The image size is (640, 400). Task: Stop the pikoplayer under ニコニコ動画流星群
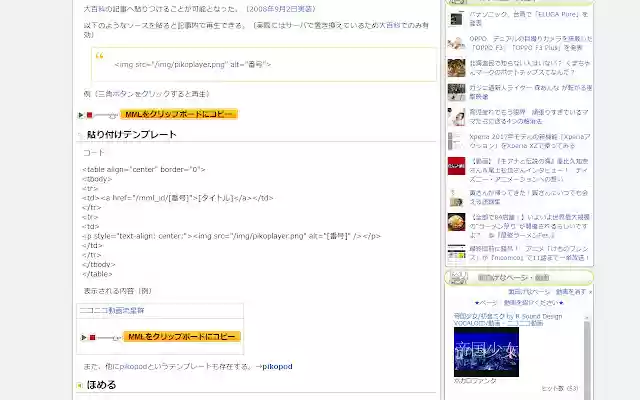click(x=92, y=338)
